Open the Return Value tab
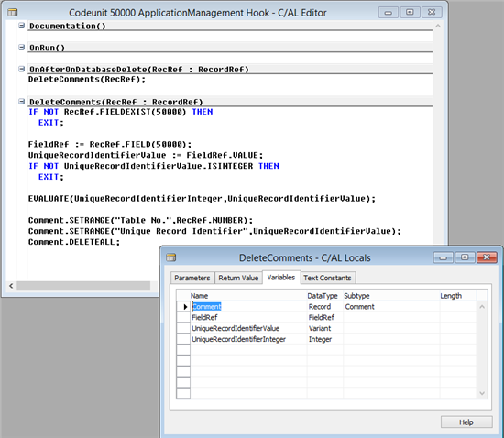The width and height of the screenshot is (504, 438). (x=238, y=278)
